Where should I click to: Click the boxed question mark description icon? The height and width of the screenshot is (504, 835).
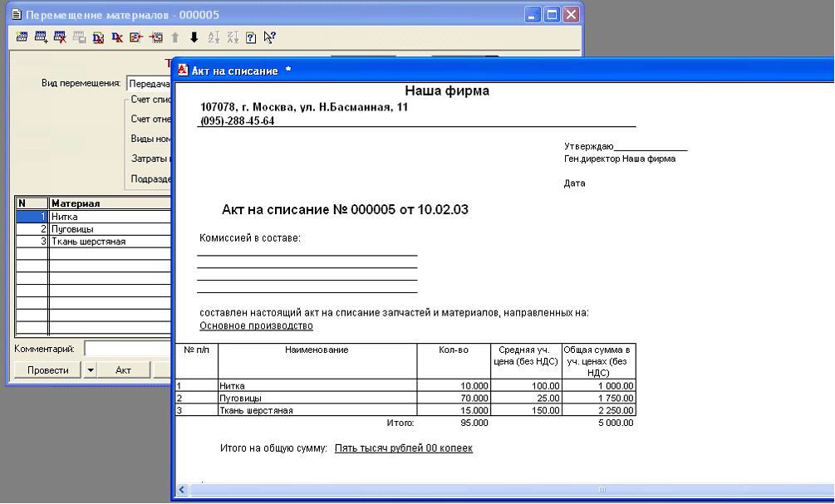[251, 37]
